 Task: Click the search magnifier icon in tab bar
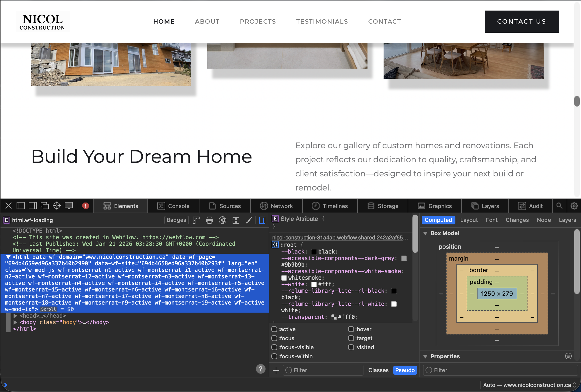coord(559,206)
